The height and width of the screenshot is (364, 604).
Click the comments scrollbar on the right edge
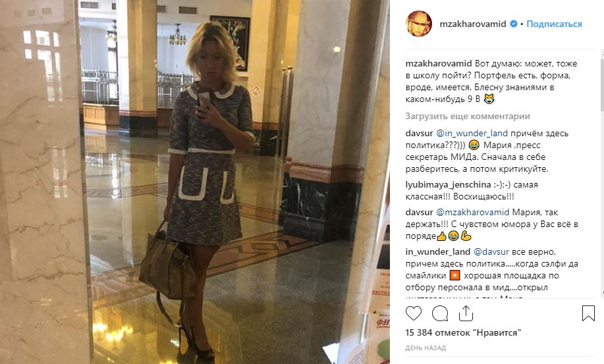(602, 175)
